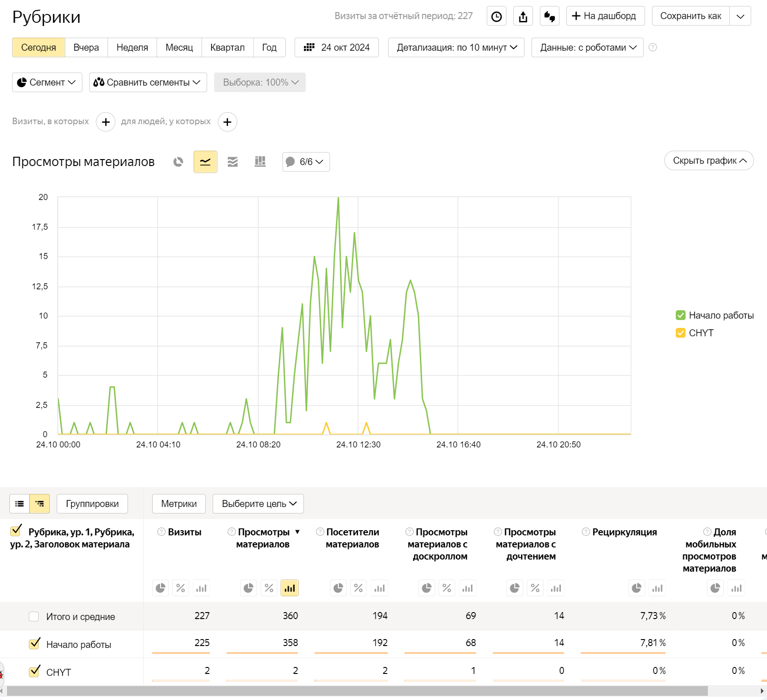Viewport: 767px width, 700px height.
Task: Switch table to flat list view
Action: tap(20, 504)
